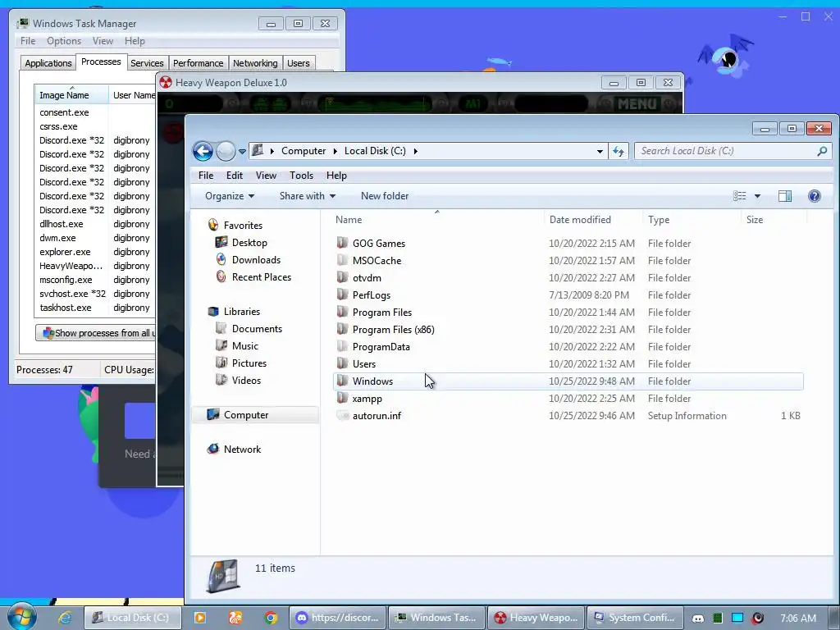Viewport: 840px width, 630px height.
Task: Click the Refresh button beside address bar
Action: [619, 151]
